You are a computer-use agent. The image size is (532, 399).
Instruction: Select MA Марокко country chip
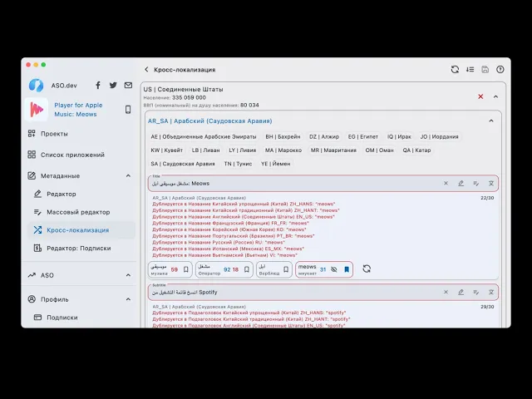tap(283, 150)
